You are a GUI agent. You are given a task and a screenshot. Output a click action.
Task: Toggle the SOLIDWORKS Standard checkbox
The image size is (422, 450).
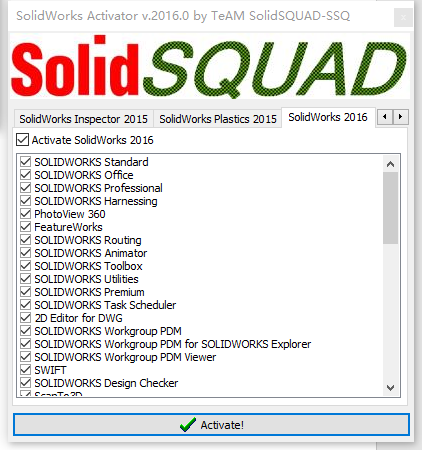click(25, 162)
